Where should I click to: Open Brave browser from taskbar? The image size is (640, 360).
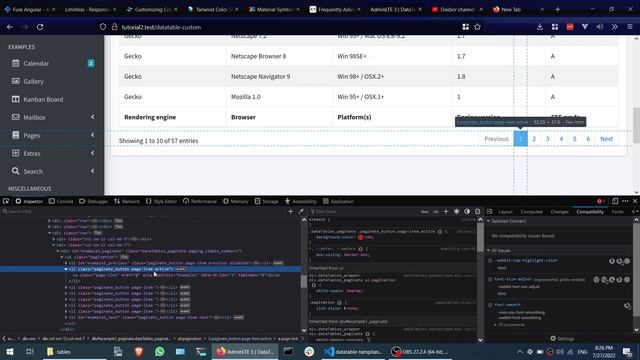(139, 351)
